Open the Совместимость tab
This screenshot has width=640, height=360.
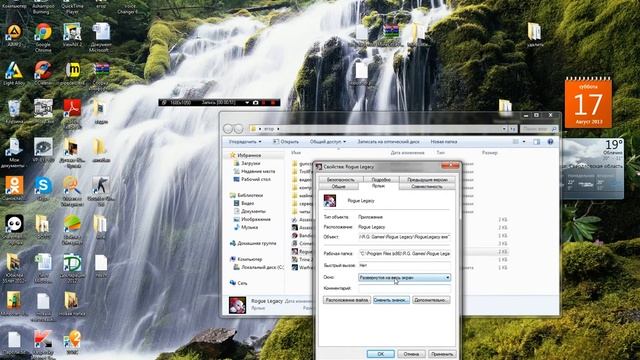(x=427, y=187)
